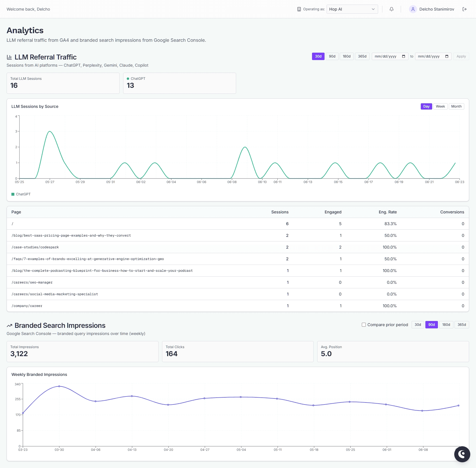The width and height of the screenshot is (476, 468).
Task: Enable Compare prior period checkbox
Action: (x=364, y=325)
